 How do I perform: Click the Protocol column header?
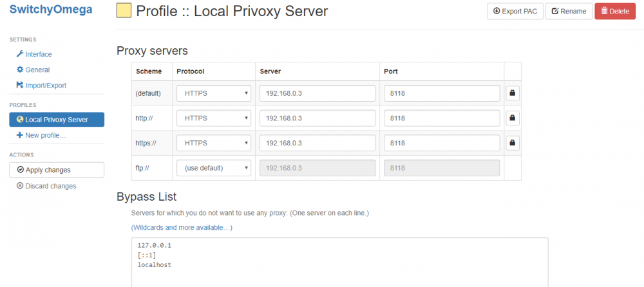(191, 71)
